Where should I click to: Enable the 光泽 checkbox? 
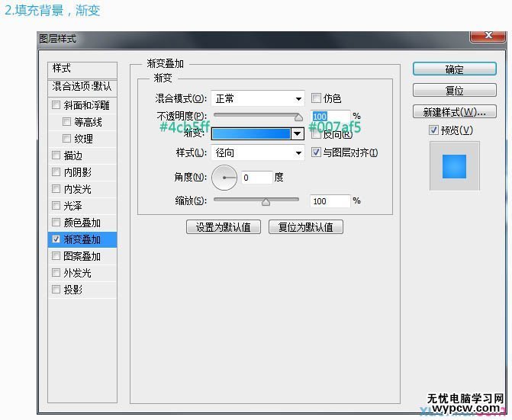56,205
